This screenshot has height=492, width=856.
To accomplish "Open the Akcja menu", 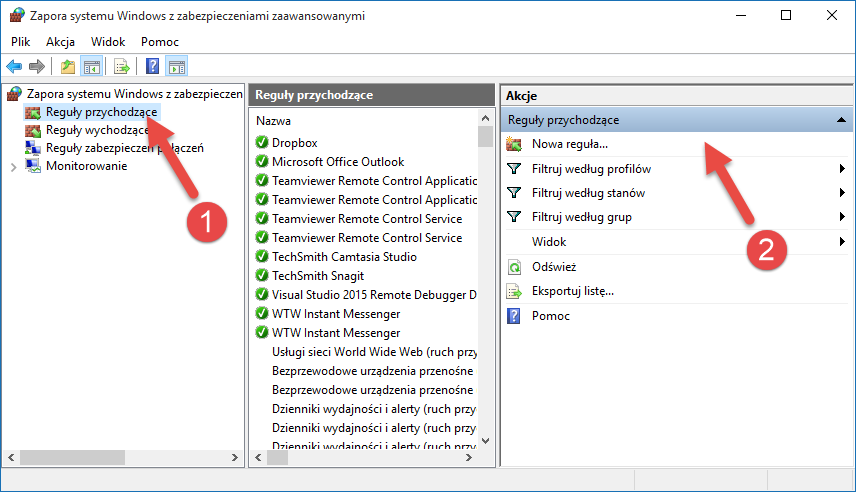I will pyautogui.click(x=60, y=42).
